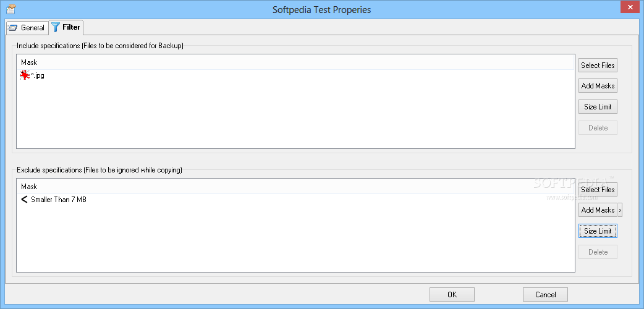
Task: Click Add Masks in Exclude specifications
Action: tap(598, 210)
